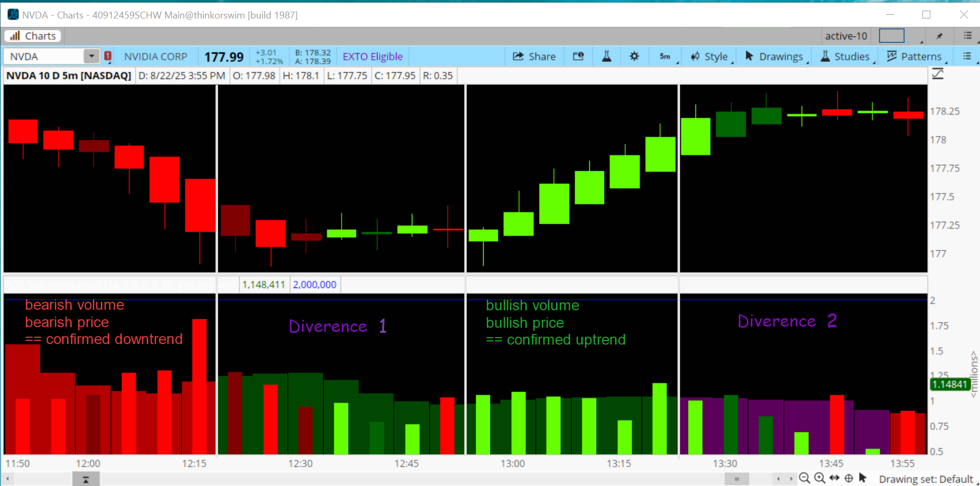Click the 177.5 price axis label
The height and width of the screenshot is (486, 980).
[942, 197]
